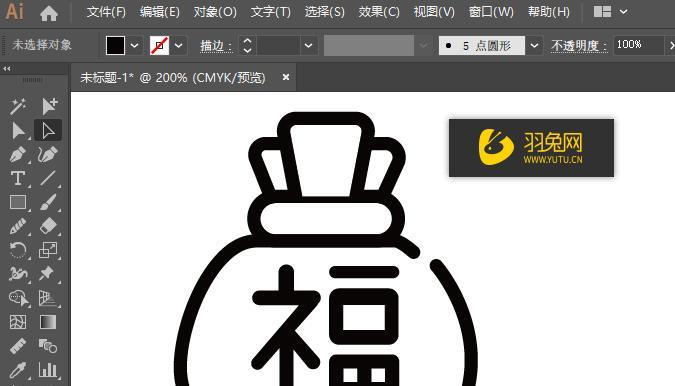Select the Rotate tool
Viewport: 675px width, 386px height.
click(18, 250)
